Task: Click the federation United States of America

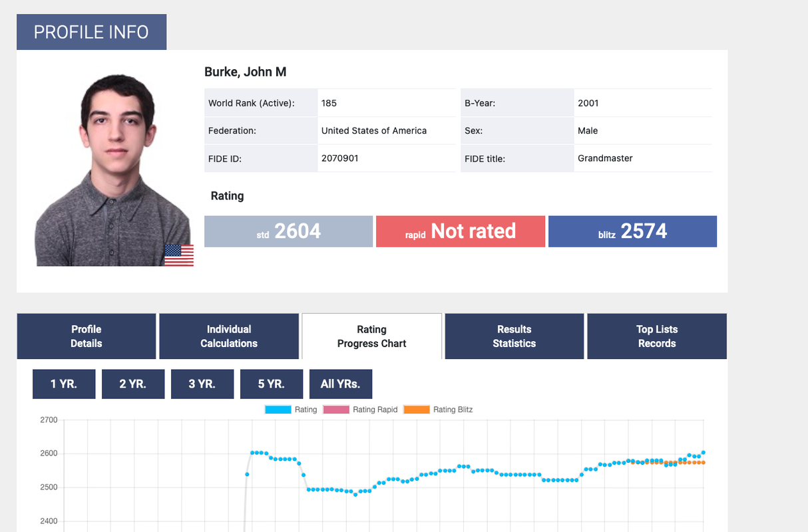Action: (374, 130)
